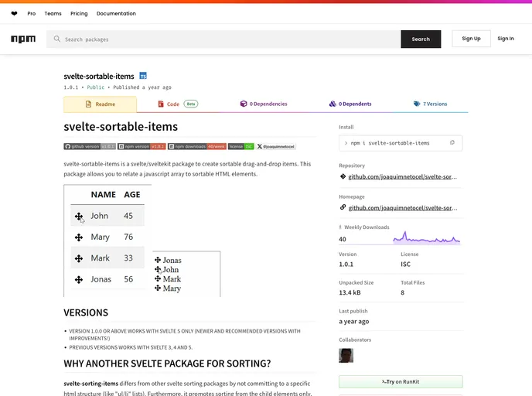Open the 7 Versions tab

[x=430, y=104]
